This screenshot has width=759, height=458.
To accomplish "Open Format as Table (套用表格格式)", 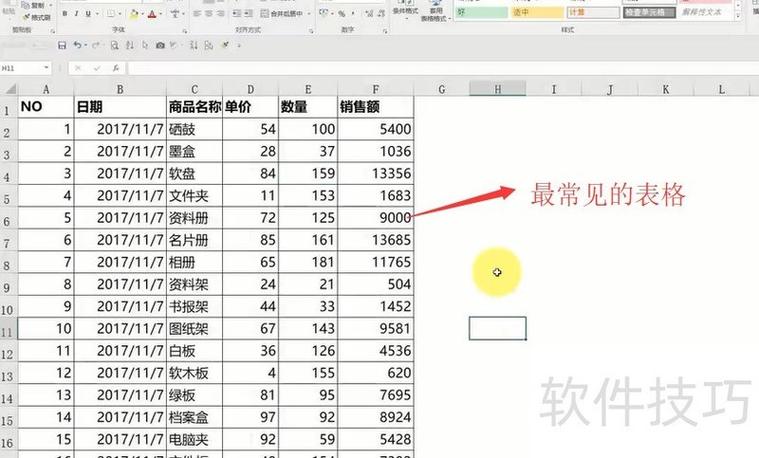I will [x=436, y=12].
